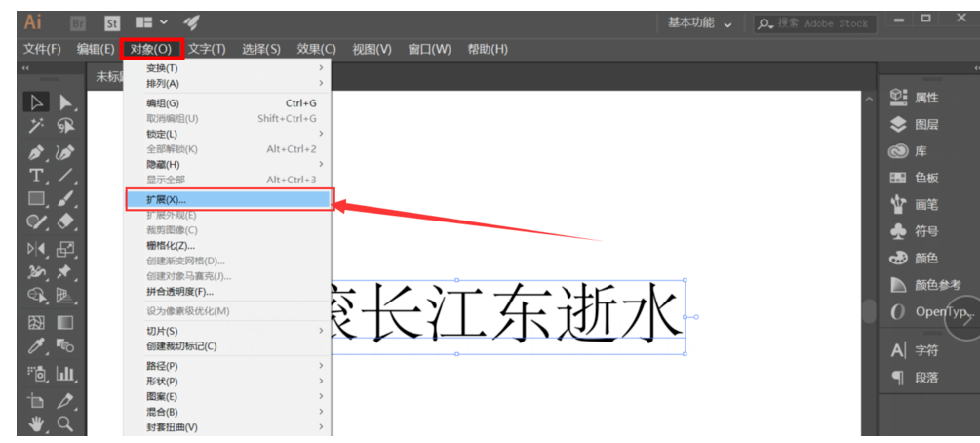Image resolution: width=980 pixels, height=443 pixels.
Task: Select the Puppet Warp pin tool
Action: click(x=65, y=272)
